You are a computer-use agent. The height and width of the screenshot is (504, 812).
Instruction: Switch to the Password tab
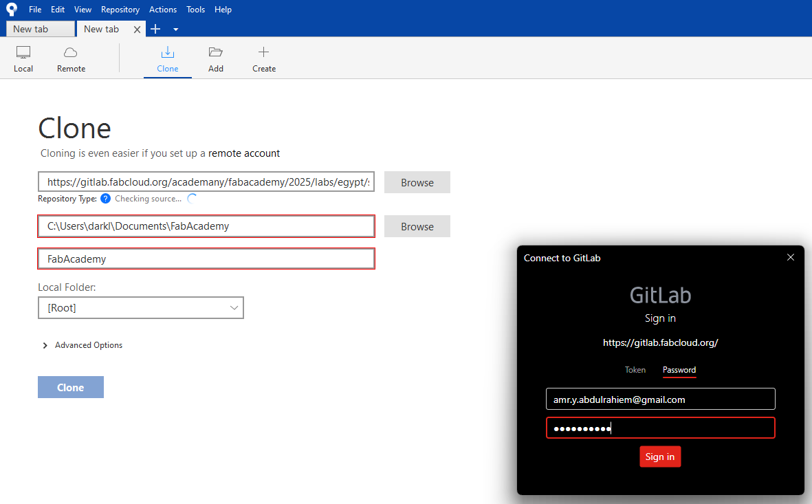click(x=679, y=370)
